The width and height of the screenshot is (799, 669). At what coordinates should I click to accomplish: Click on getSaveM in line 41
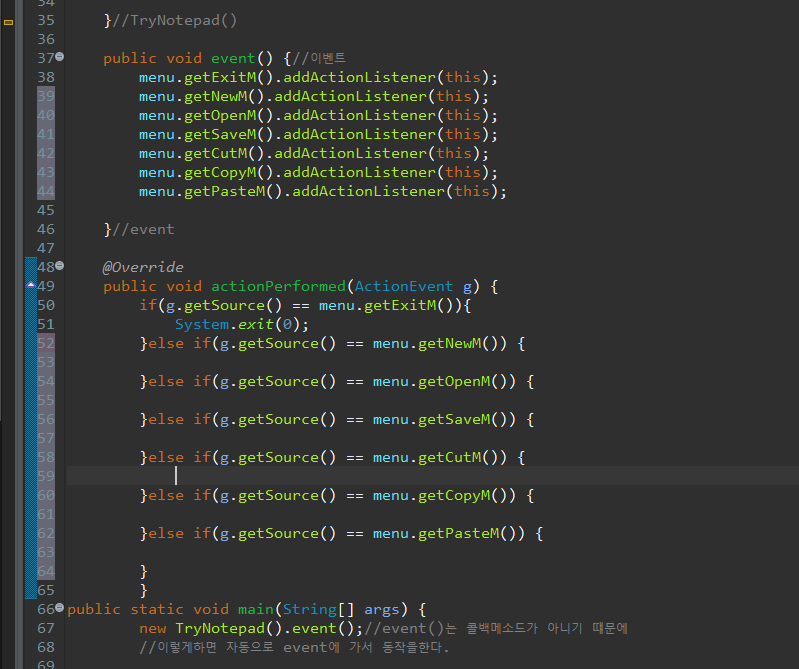(220, 135)
